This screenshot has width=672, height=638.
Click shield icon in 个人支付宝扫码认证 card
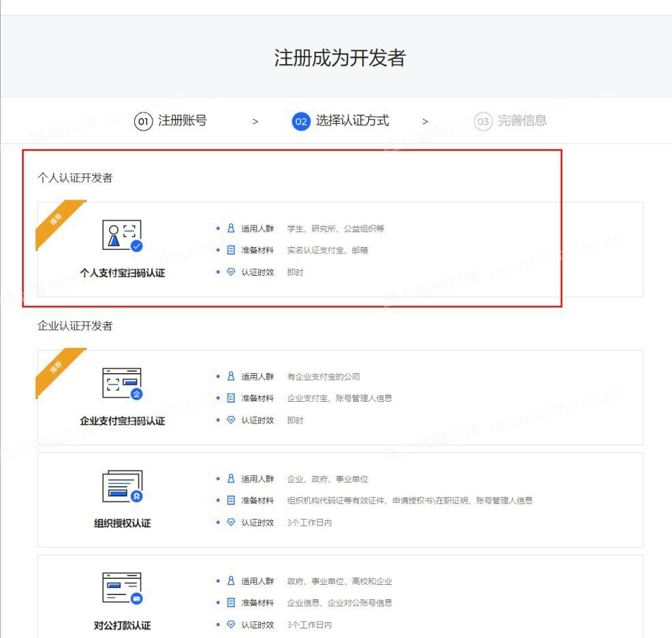click(231, 272)
